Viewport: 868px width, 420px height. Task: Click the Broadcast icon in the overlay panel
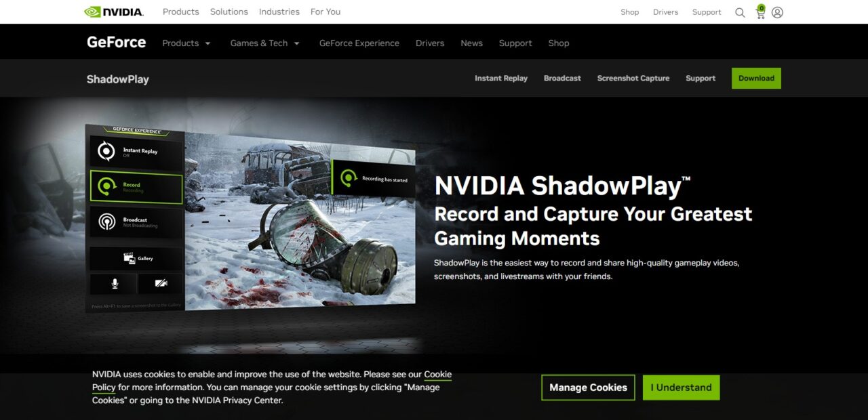(107, 222)
